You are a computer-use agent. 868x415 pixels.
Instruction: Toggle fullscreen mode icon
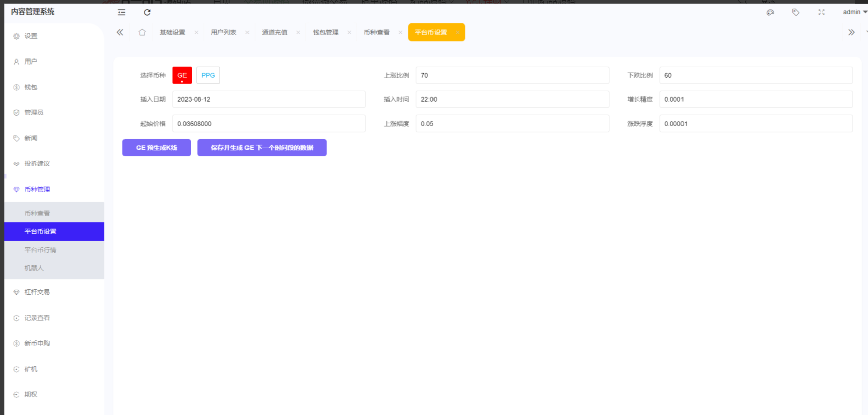(821, 12)
